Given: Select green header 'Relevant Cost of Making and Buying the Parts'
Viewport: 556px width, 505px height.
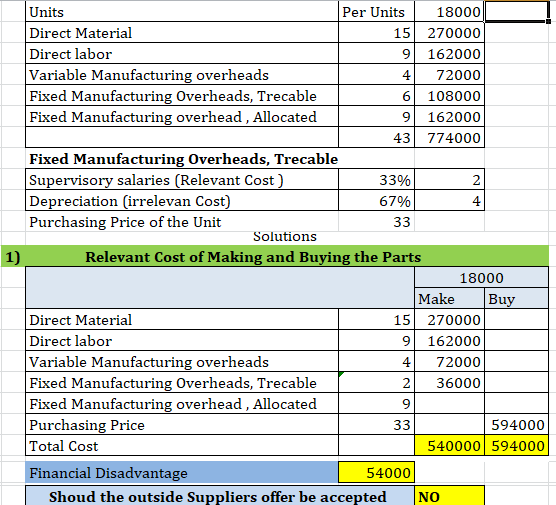Looking at the screenshot, I should tap(253, 257).
